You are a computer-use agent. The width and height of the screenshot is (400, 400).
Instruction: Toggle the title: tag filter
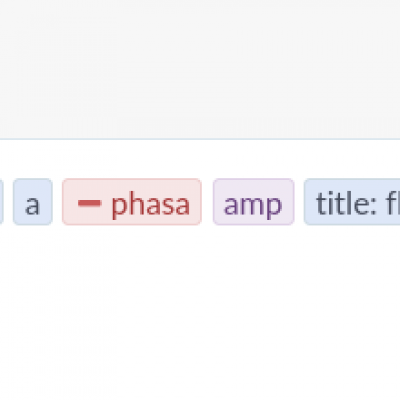click(352, 202)
